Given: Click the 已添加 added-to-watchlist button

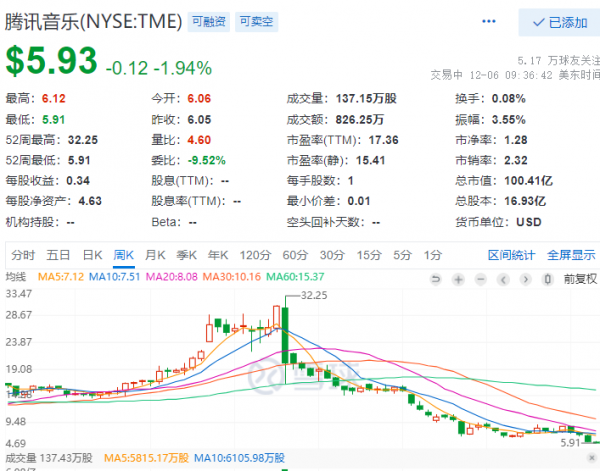Looking at the screenshot, I should tap(559, 23).
